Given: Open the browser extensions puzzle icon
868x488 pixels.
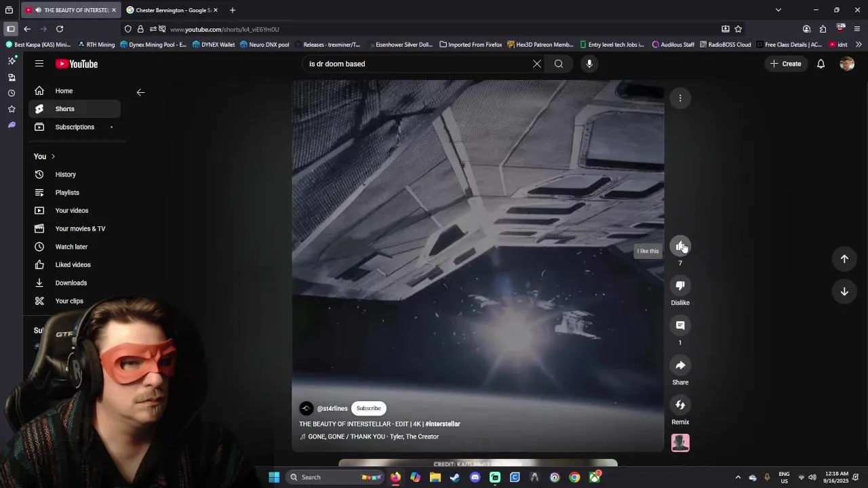Looking at the screenshot, I should click(823, 29).
